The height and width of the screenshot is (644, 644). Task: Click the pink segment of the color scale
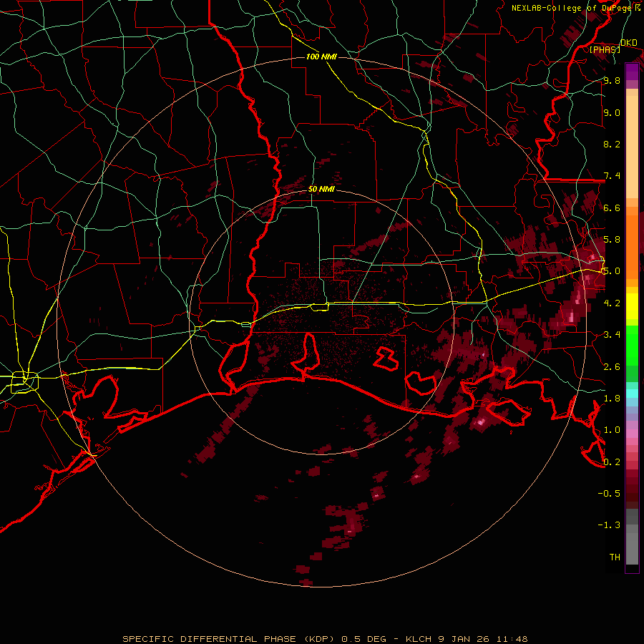tap(632, 434)
